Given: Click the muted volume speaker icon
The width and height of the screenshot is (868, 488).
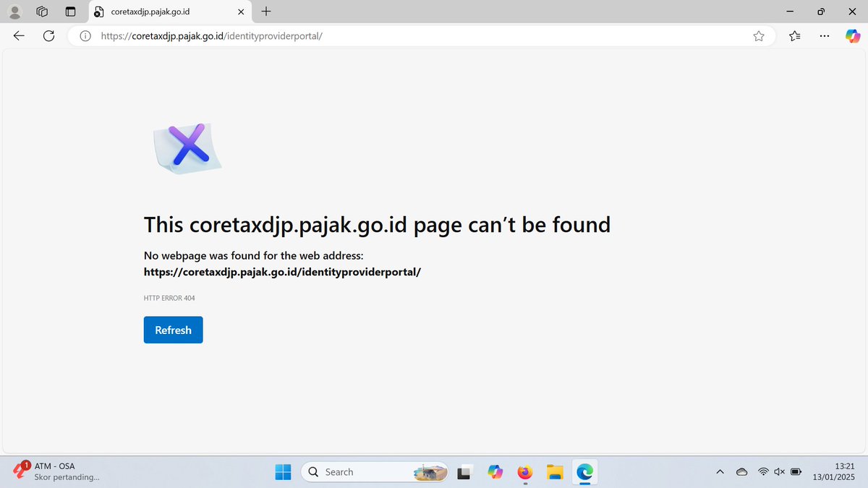Looking at the screenshot, I should point(780,472).
